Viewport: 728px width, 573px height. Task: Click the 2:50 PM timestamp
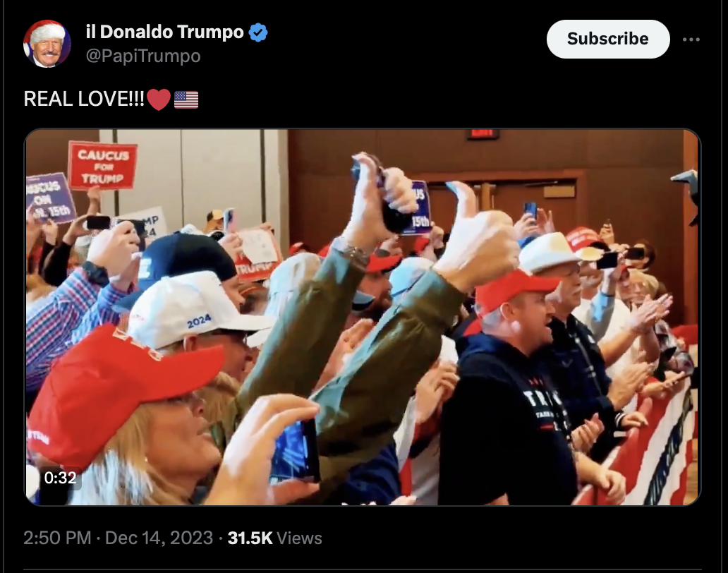[57, 538]
